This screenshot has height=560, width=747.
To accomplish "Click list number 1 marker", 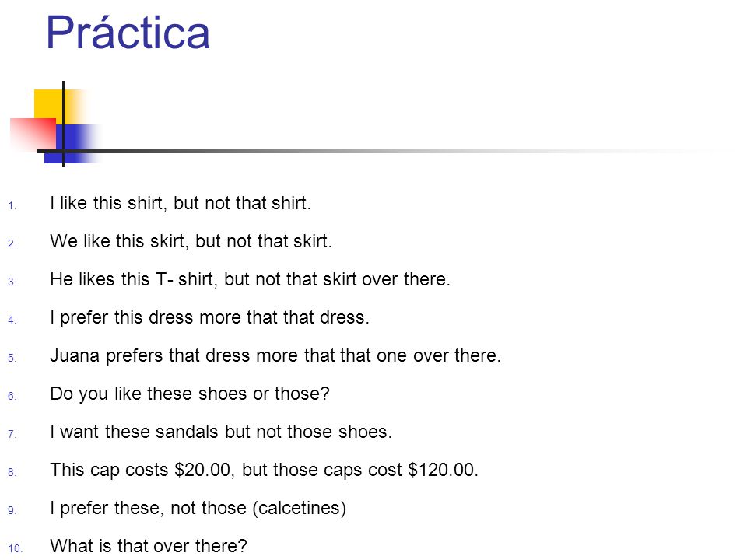I will point(12,205).
